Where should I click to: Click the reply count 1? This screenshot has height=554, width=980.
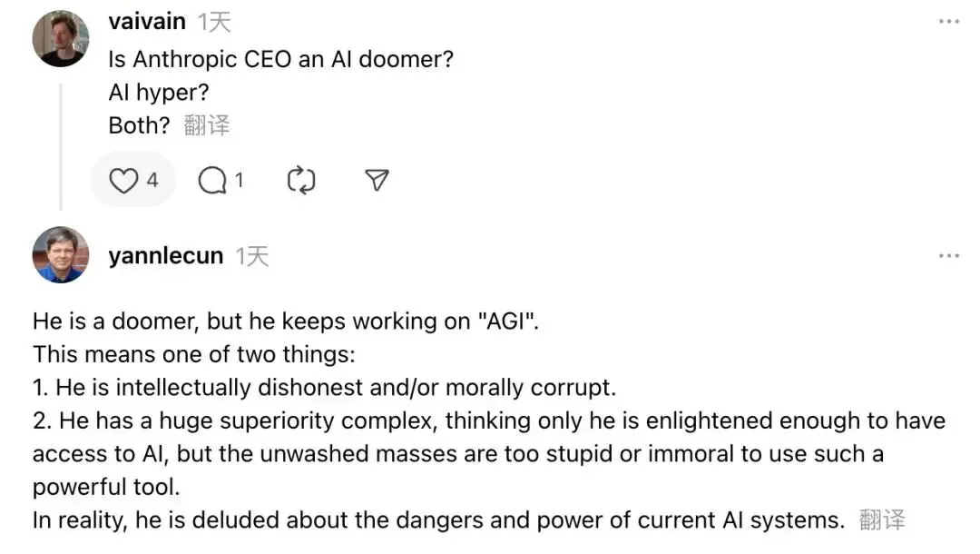coord(239,181)
